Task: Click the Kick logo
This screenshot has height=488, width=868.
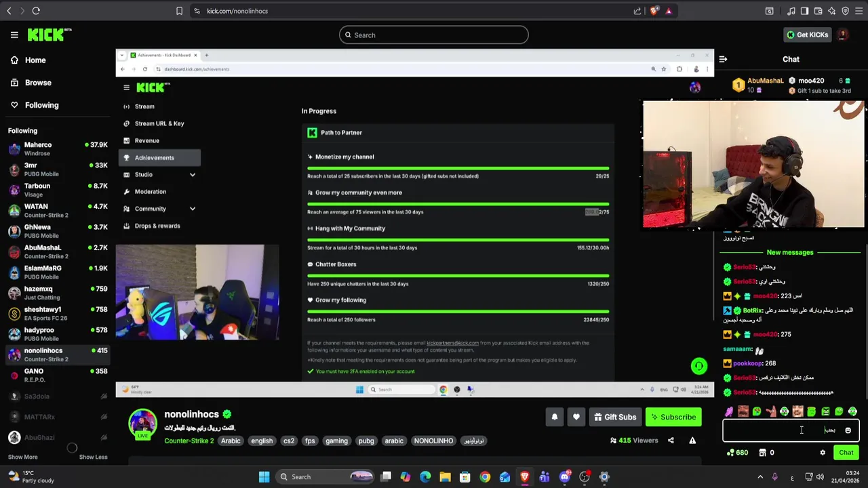Action: tap(50, 35)
